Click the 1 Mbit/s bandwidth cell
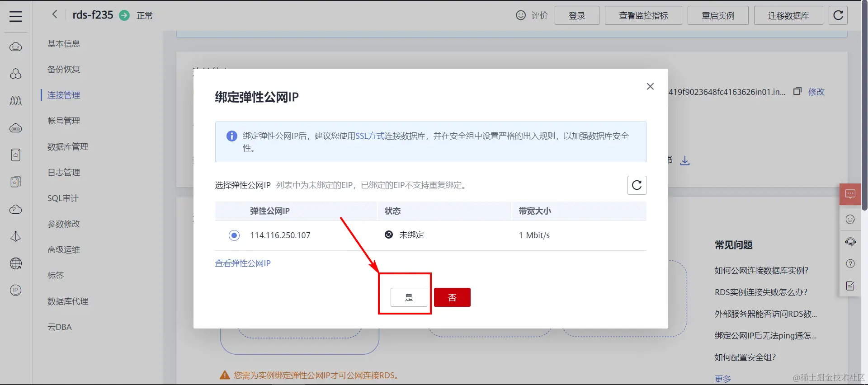 point(534,235)
